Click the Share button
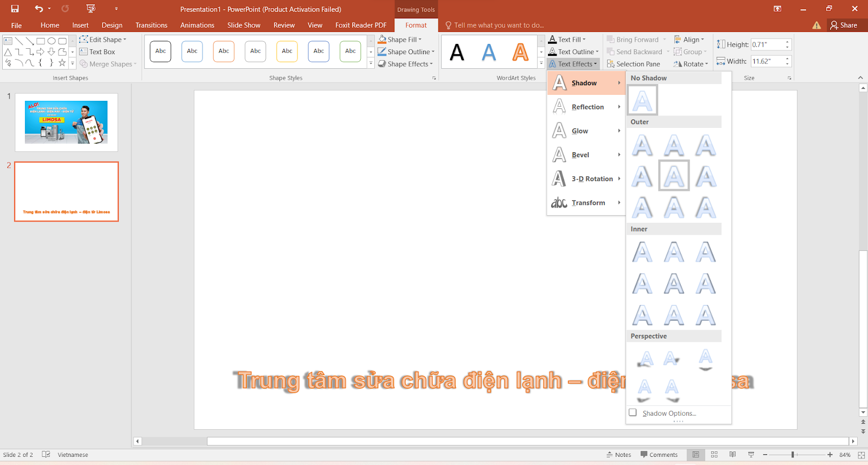This screenshot has height=465, width=868. [x=844, y=25]
